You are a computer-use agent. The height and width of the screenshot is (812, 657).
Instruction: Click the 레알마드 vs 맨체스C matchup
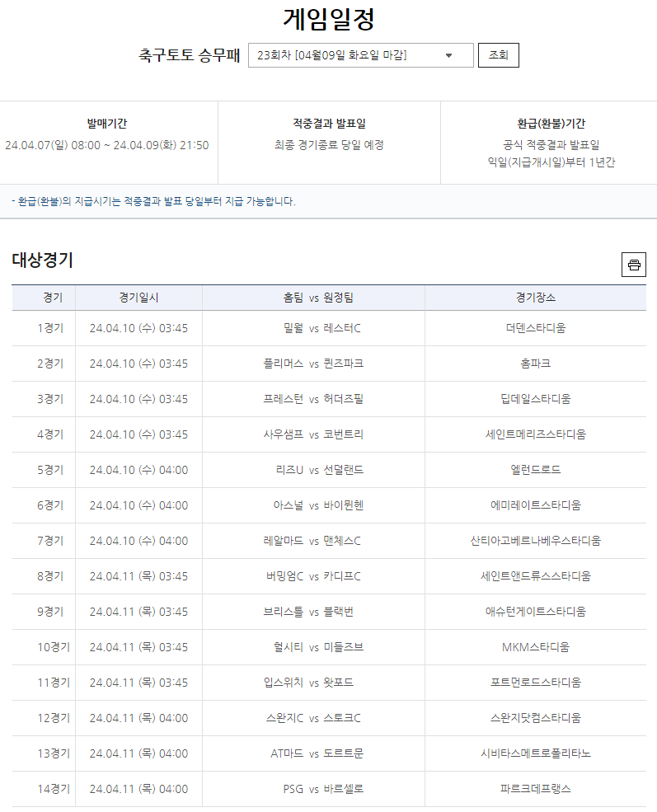(x=313, y=541)
